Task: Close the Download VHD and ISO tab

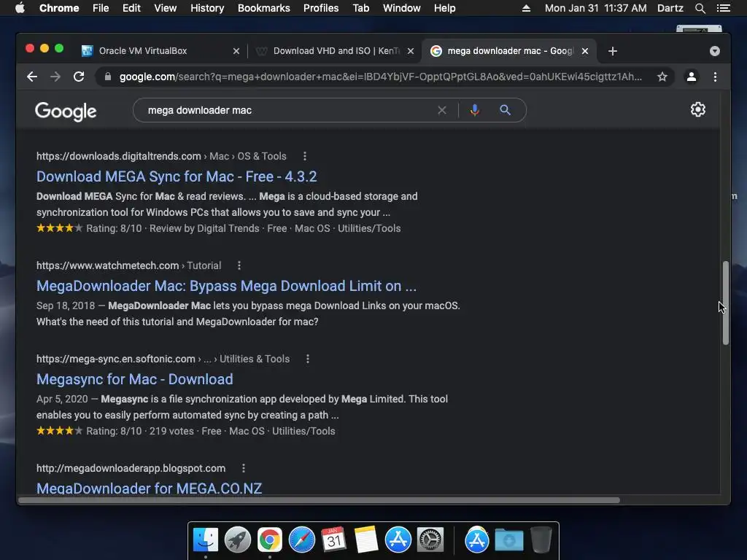Action: pyautogui.click(x=411, y=51)
